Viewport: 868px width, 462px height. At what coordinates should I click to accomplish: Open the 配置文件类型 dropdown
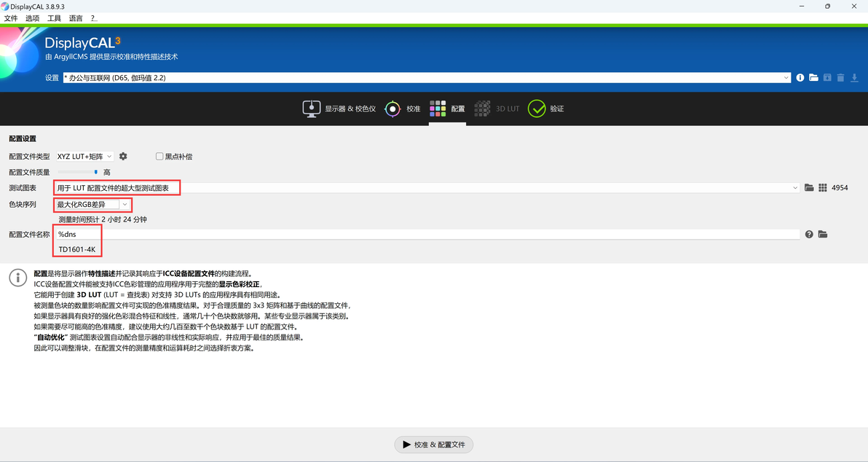(x=84, y=156)
